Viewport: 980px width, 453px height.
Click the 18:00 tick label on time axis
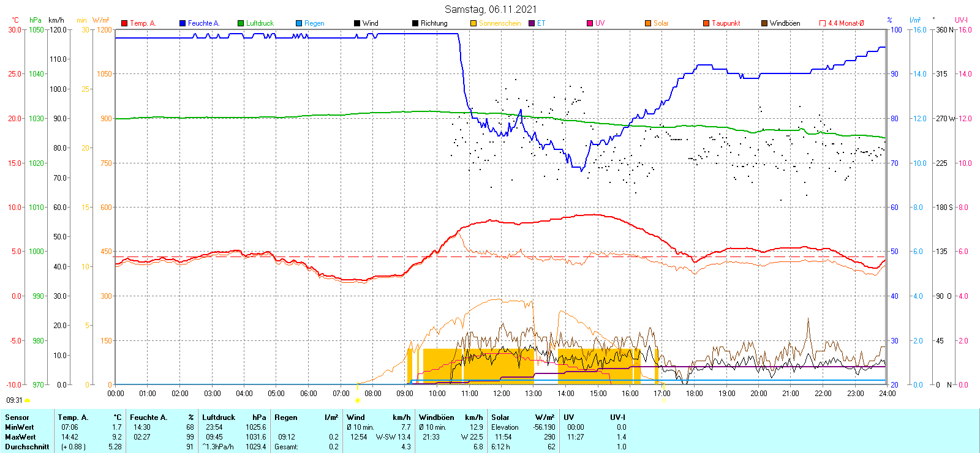tap(694, 394)
